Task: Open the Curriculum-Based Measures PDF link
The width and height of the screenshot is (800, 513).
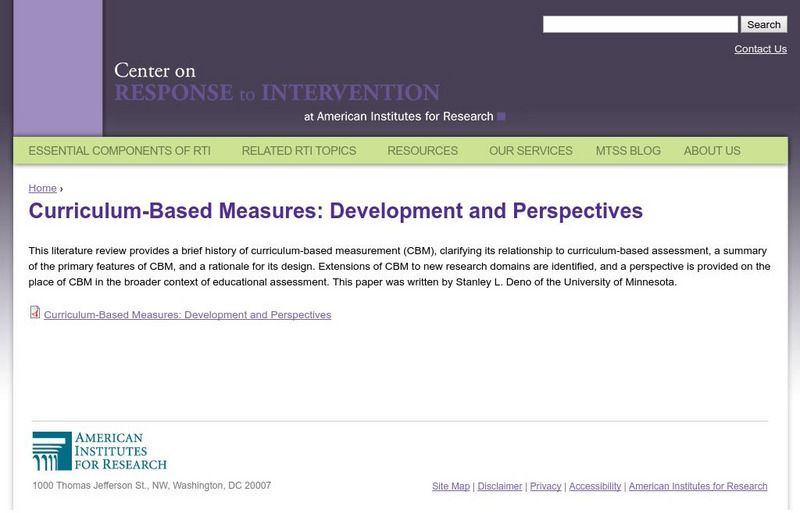Action: (x=187, y=315)
